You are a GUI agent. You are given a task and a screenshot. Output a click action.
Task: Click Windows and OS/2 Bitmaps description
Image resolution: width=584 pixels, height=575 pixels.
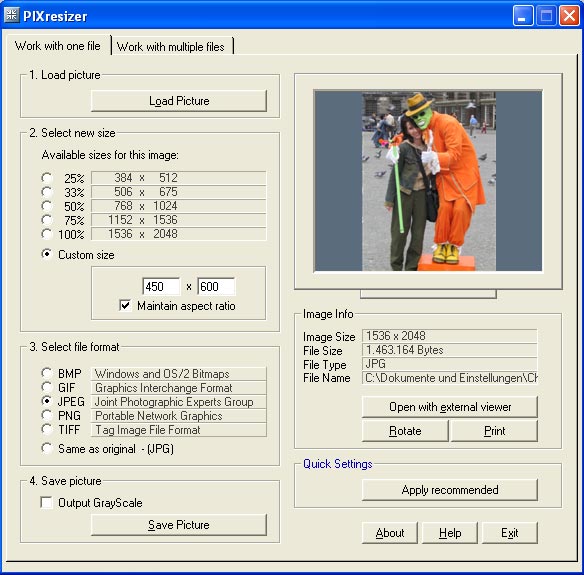(x=179, y=374)
